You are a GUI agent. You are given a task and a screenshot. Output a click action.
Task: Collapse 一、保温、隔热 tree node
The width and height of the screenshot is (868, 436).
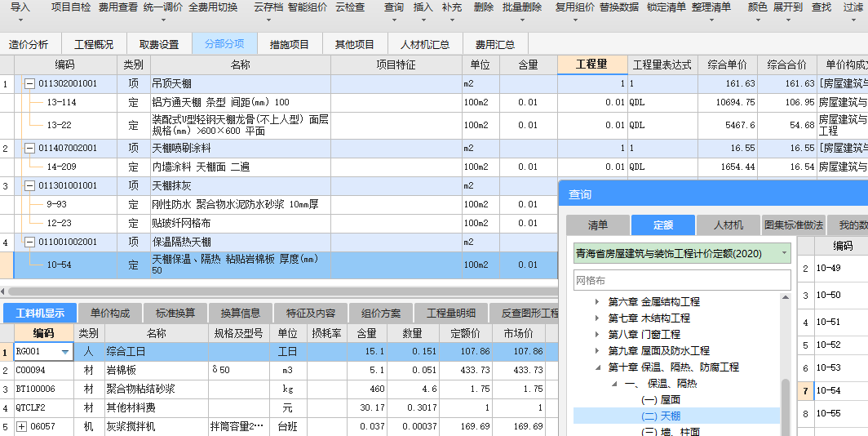(x=614, y=384)
